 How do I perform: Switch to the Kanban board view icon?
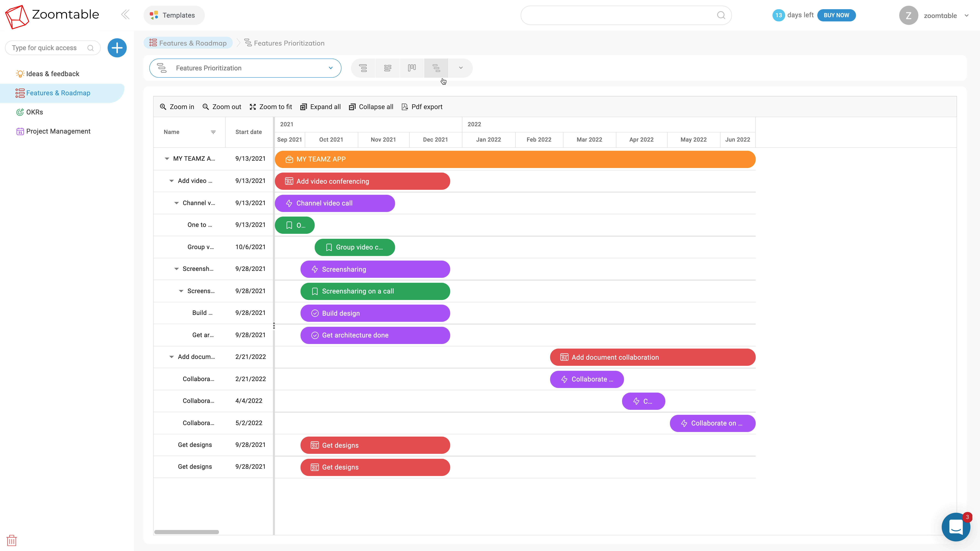tap(412, 68)
